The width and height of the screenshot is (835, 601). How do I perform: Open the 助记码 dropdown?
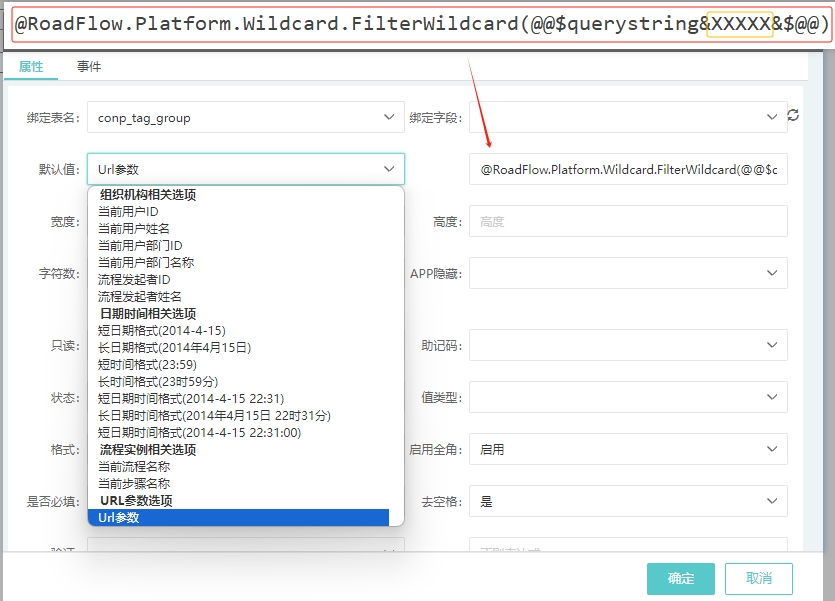(628, 345)
